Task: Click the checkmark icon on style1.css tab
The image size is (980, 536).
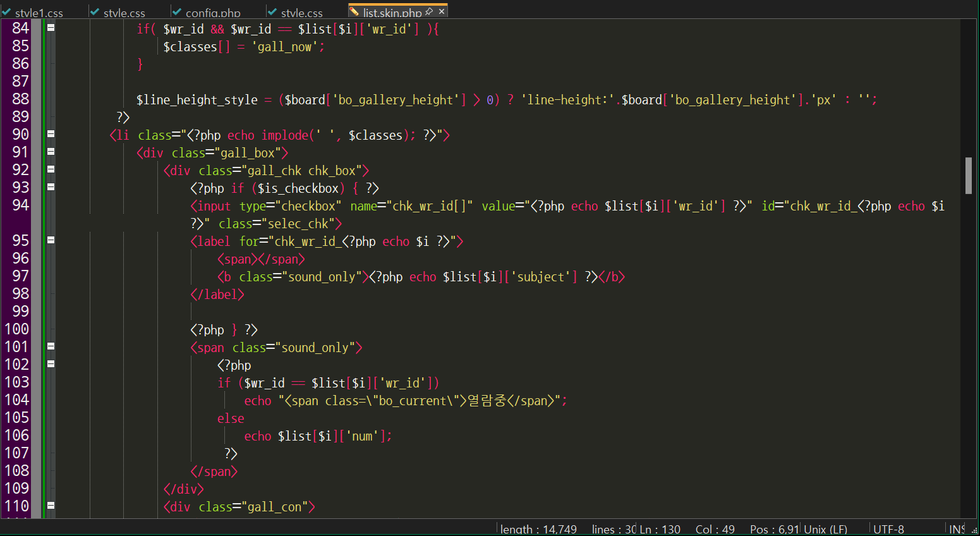Action: pyautogui.click(x=6, y=12)
